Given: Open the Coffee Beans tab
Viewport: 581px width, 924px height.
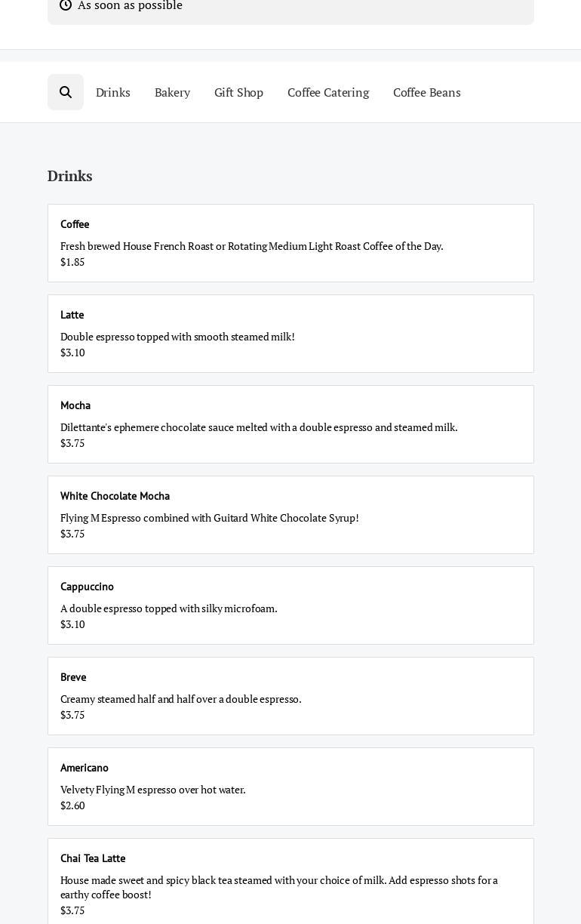Looking at the screenshot, I should [426, 92].
